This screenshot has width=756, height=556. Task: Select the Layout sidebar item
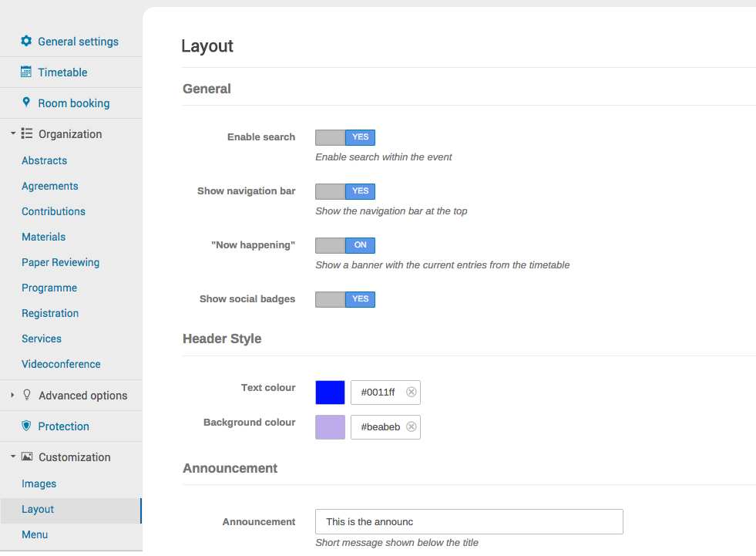71,511
